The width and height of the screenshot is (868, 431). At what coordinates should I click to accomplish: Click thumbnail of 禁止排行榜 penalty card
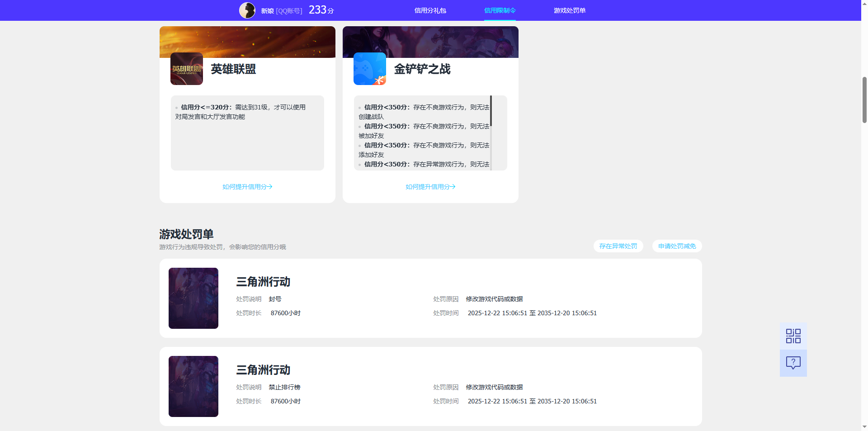tap(193, 387)
